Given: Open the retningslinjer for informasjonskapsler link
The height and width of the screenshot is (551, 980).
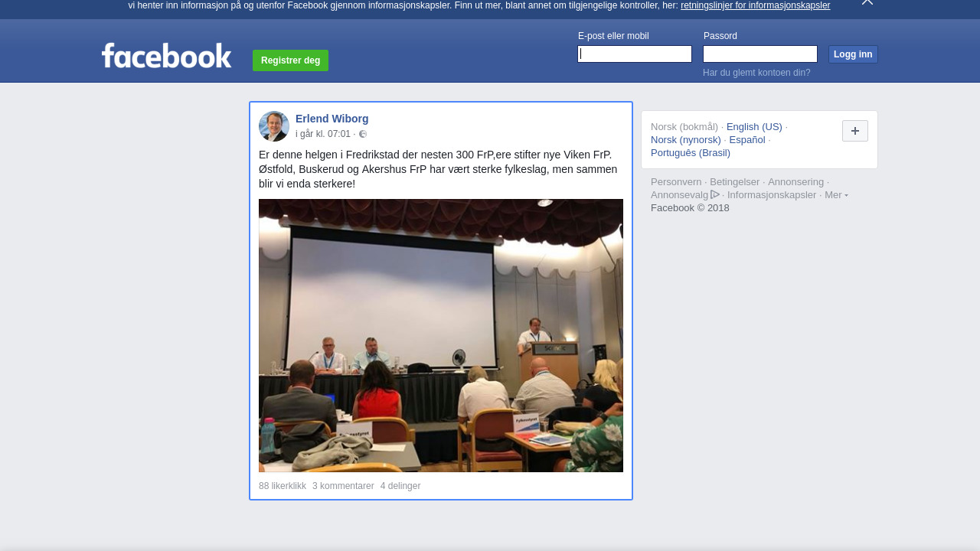Looking at the screenshot, I should pyautogui.click(x=755, y=5).
